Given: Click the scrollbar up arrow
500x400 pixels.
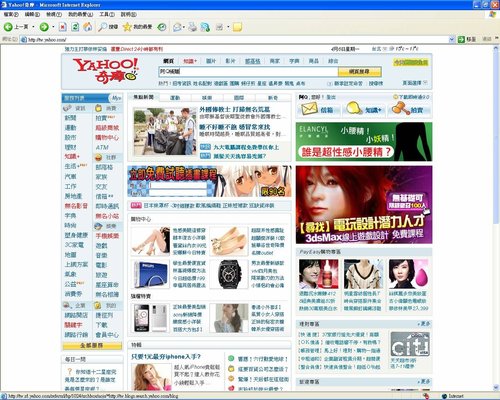Looking at the screenshot, I should coord(496,48).
